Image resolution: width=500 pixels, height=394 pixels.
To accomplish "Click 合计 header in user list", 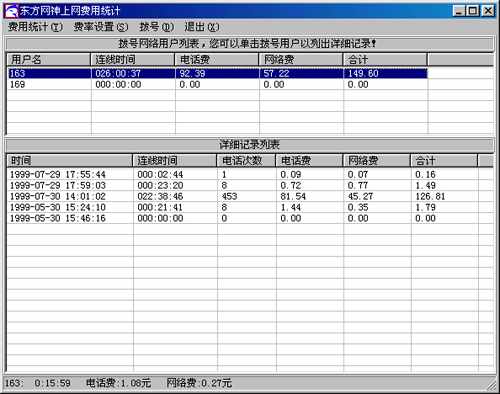I will pyautogui.click(x=385, y=60).
